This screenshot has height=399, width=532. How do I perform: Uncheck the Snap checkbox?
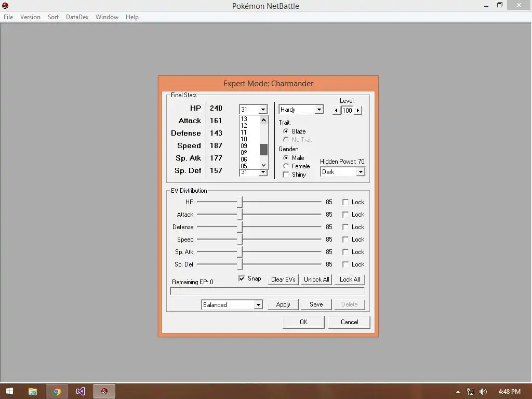[242, 278]
